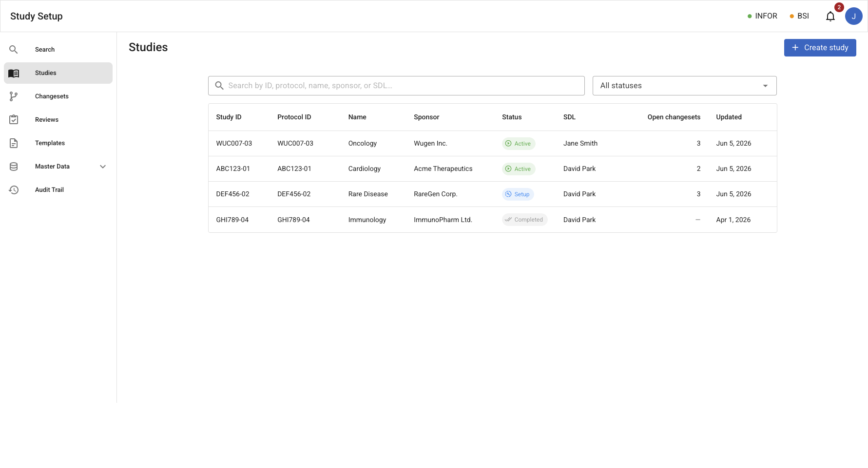868x468 pixels.
Task: Click the Master Data database icon
Action: pos(14,167)
